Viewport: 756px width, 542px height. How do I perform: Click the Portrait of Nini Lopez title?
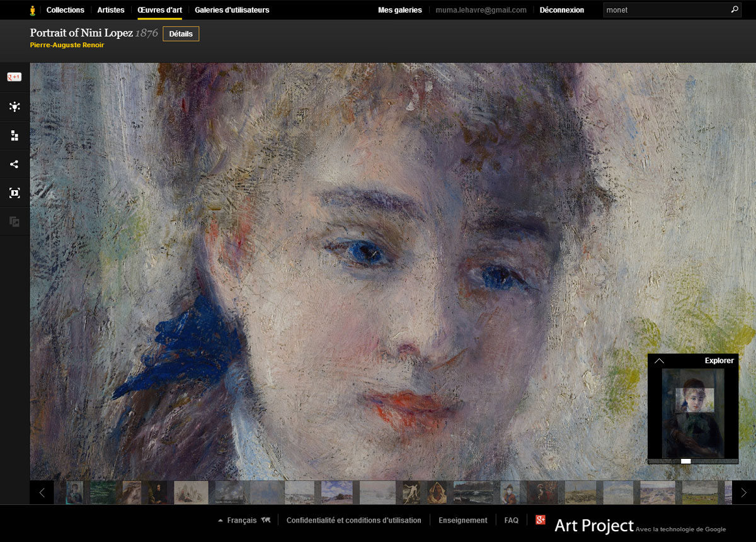(x=81, y=33)
